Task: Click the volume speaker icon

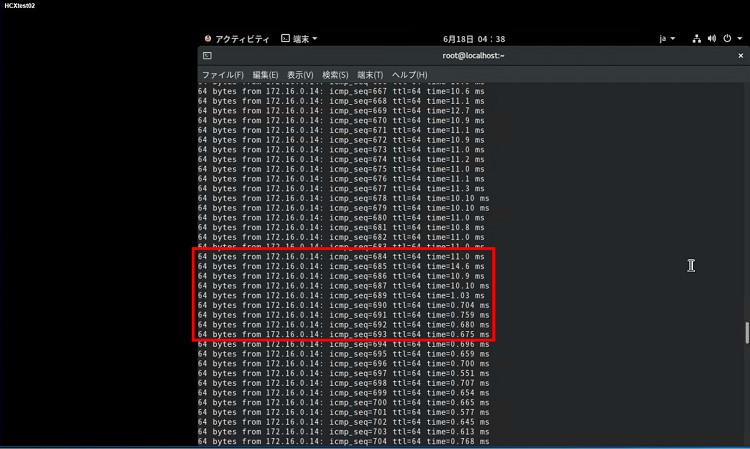Action: [x=710, y=39]
